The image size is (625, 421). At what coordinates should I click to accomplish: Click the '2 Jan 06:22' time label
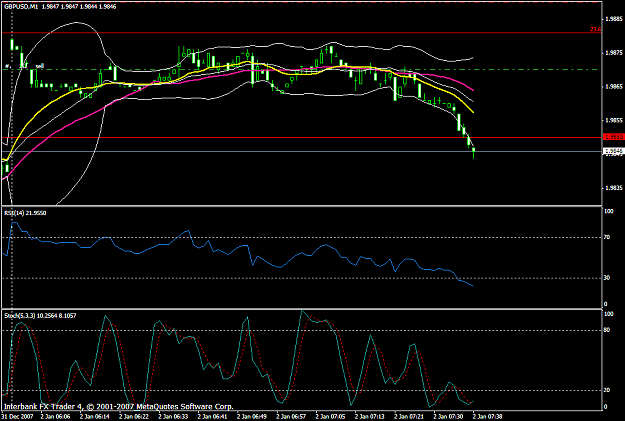coord(134,417)
